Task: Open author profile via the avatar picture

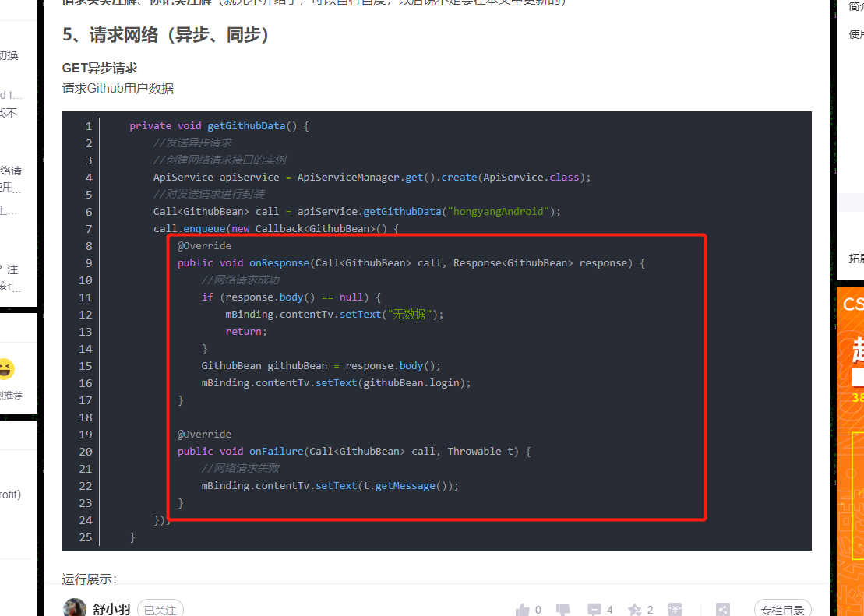Action: (74, 607)
